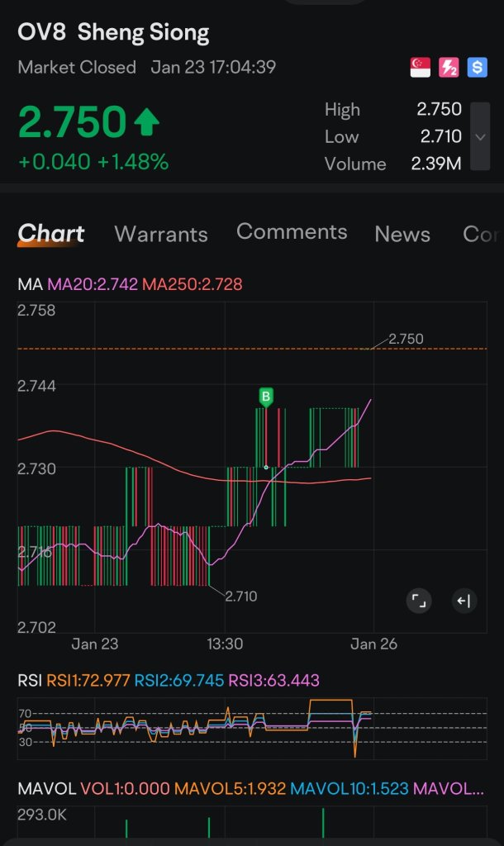The width and height of the screenshot is (504, 846).
Task: Tap the 2.710 low price annotation
Action: click(x=240, y=596)
